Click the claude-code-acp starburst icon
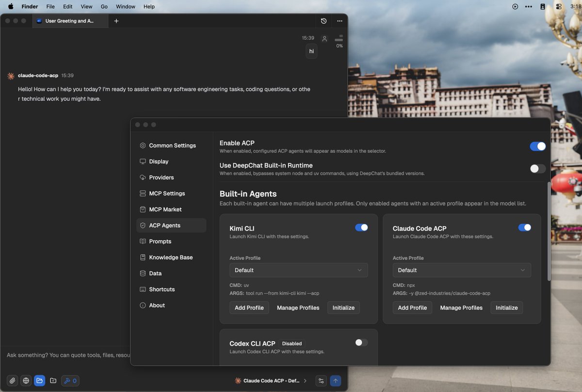Screen dimensions: 582x392 [x=11, y=76]
